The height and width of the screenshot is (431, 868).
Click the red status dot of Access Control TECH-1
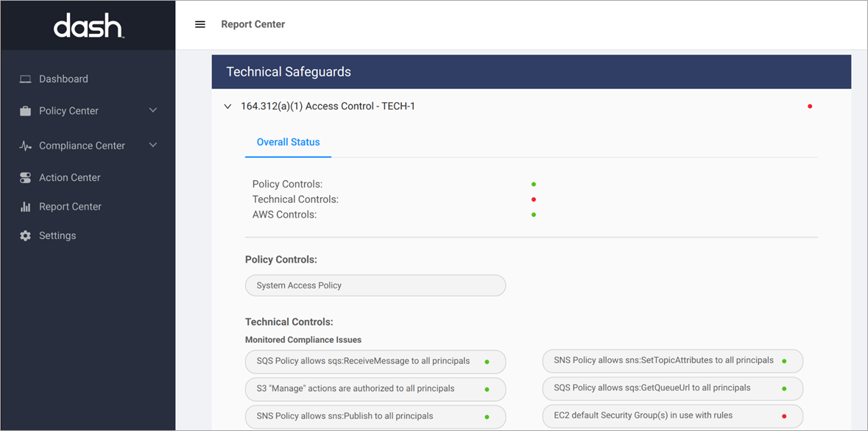tap(810, 106)
